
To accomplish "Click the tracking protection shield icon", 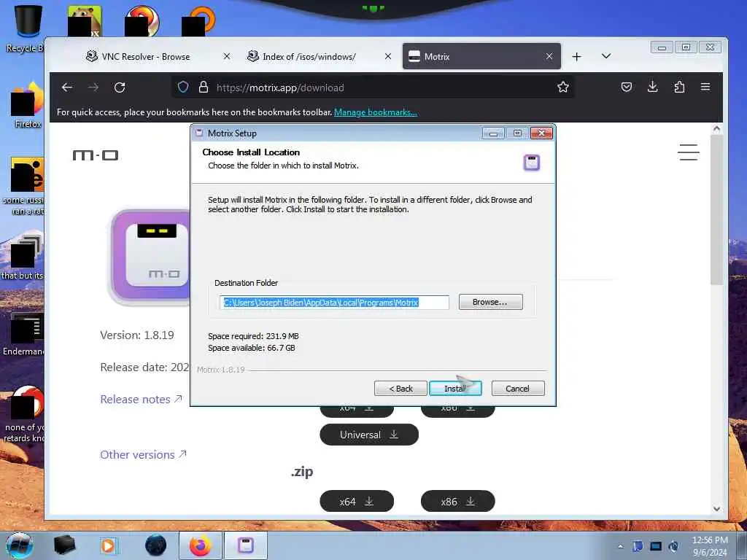I will (x=183, y=87).
